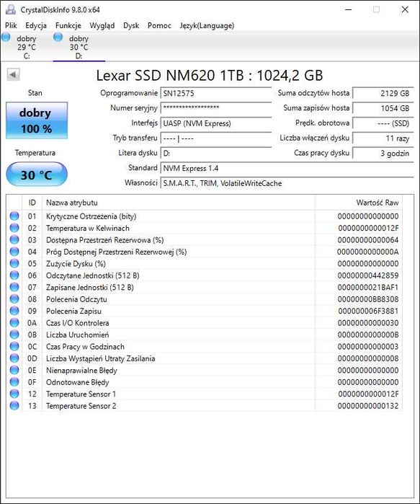The image size is (420, 504).
Task: Click status orb of attribute 04 Próg Dostępnej Przestrzeni
Action: [14, 252]
